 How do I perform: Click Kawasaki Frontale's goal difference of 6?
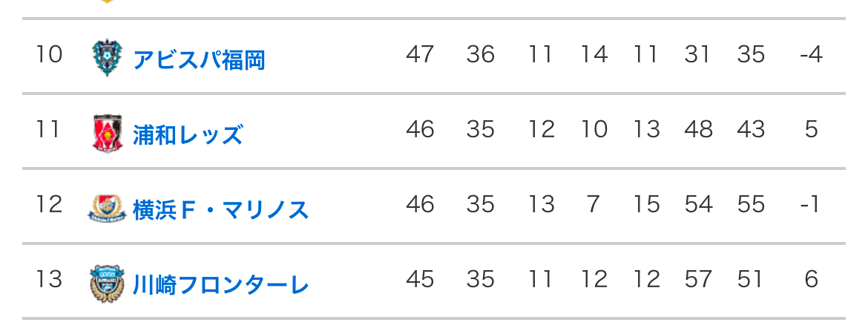(812, 279)
